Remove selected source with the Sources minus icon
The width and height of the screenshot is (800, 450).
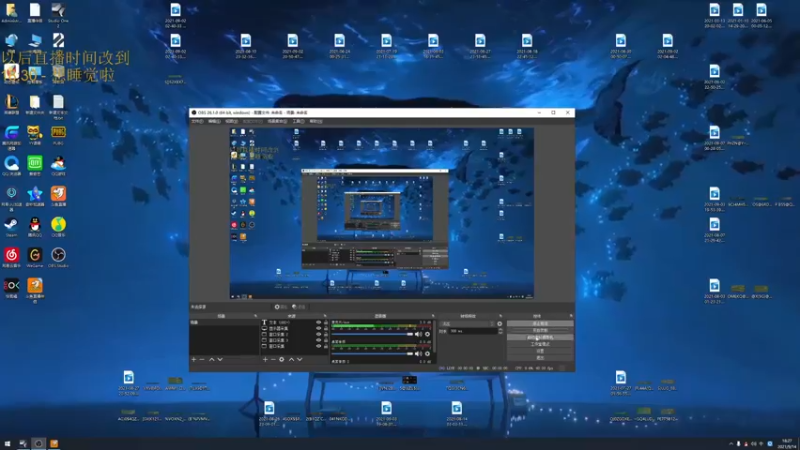[x=273, y=360]
